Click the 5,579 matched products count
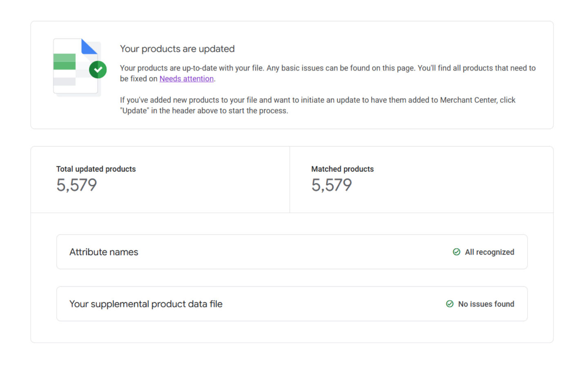588x368 pixels. point(332,185)
